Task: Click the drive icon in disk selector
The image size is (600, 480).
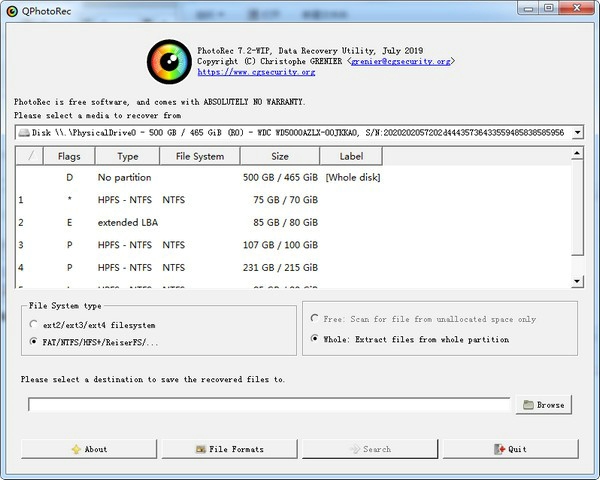Action: pyautogui.click(x=23, y=132)
